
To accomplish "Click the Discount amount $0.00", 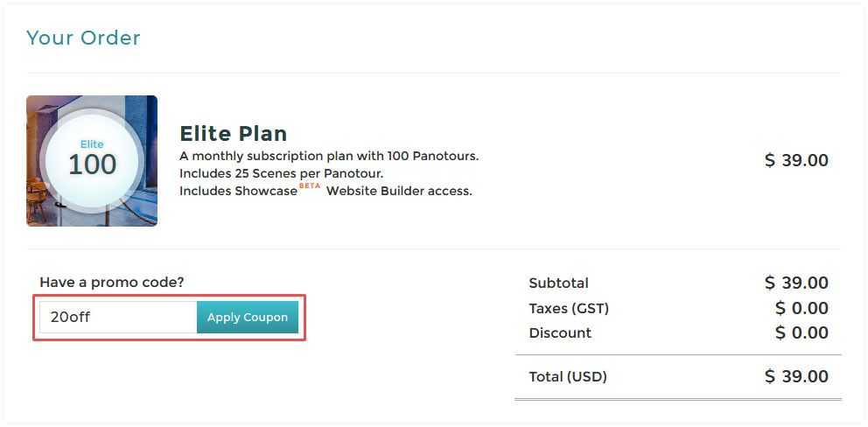I will tap(801, 332).
